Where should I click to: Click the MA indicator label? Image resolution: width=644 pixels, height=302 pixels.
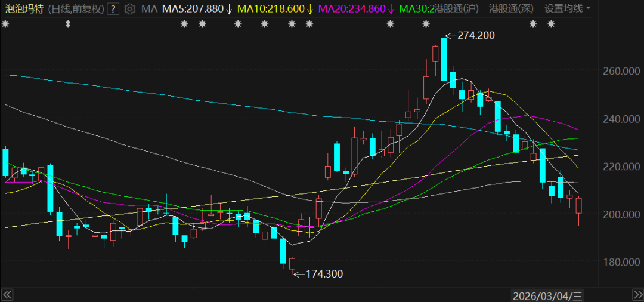[151, 9]
